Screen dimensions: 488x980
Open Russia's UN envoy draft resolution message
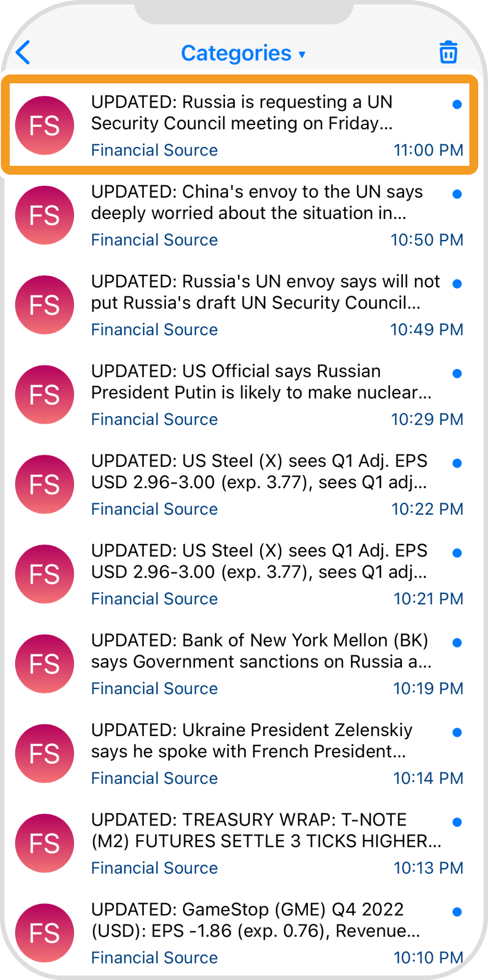pyautogui.click(x=265, y=292)
